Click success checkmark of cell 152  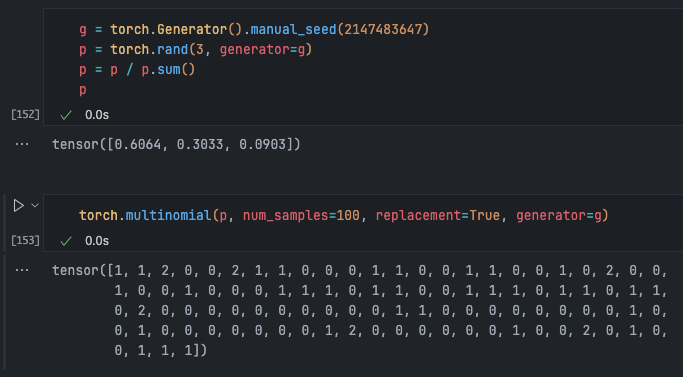[66, 115]
